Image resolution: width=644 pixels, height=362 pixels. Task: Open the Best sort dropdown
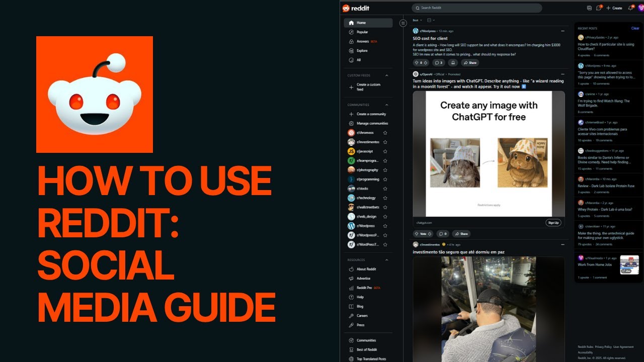pyautogui.click(x=417, y=20)
